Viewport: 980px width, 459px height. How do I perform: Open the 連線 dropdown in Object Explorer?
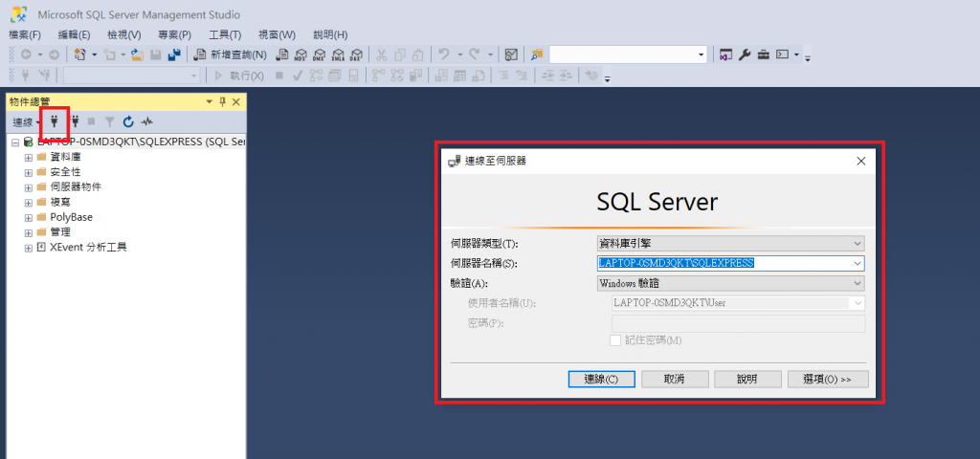click(27, 121)
